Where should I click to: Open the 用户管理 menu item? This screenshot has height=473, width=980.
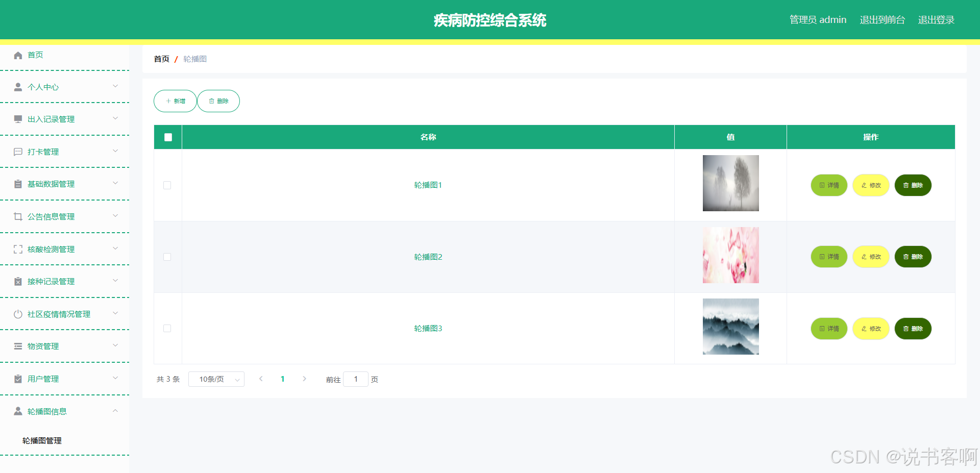point(64,379)
